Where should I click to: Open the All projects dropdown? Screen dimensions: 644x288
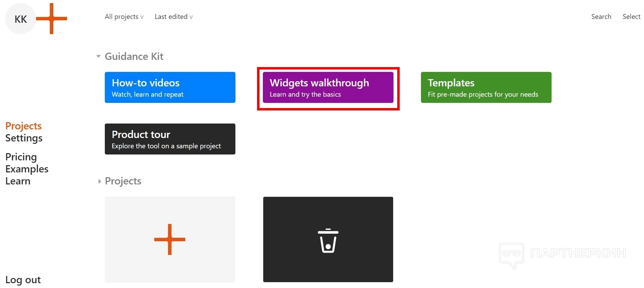tap(124, 17)
